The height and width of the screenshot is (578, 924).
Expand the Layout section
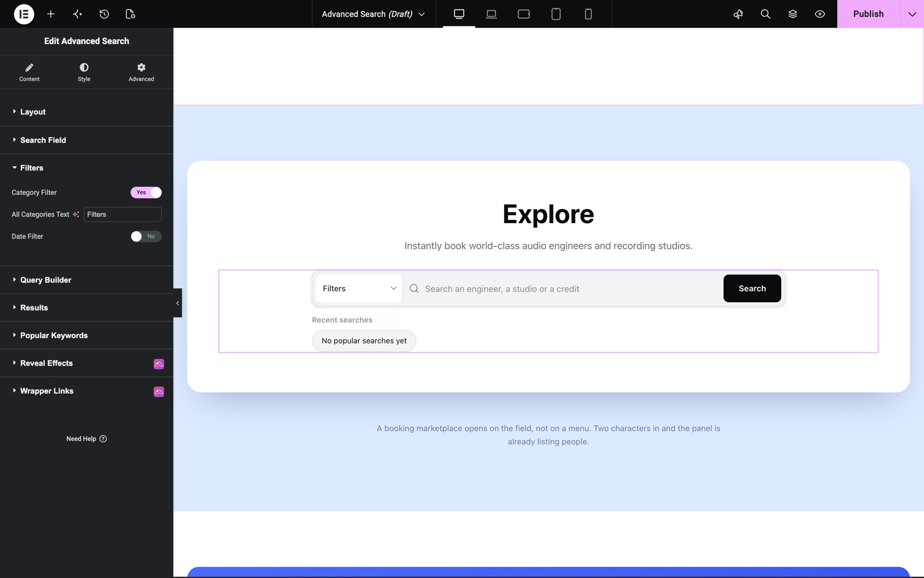click(x=87, y=112)
